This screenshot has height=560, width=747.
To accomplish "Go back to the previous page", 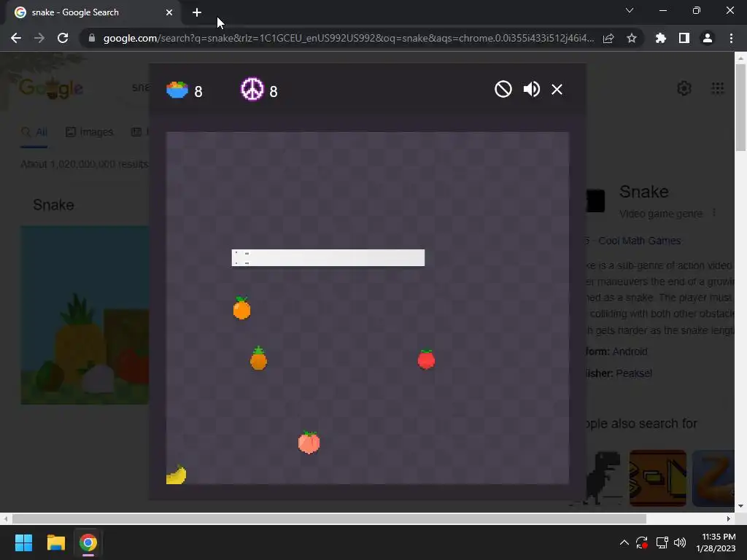I will [16, 38].
